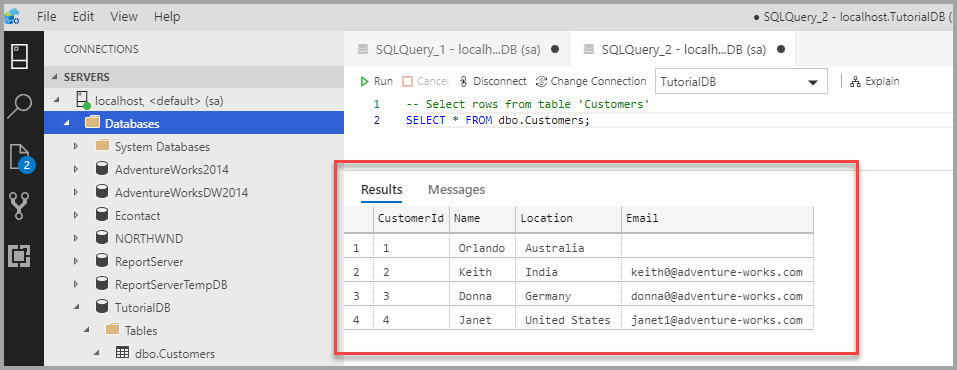This screenshot has height=370, width=957.
Task: Switch to SQLQuery_1 editor tab
Action: [x=458, y=50]
